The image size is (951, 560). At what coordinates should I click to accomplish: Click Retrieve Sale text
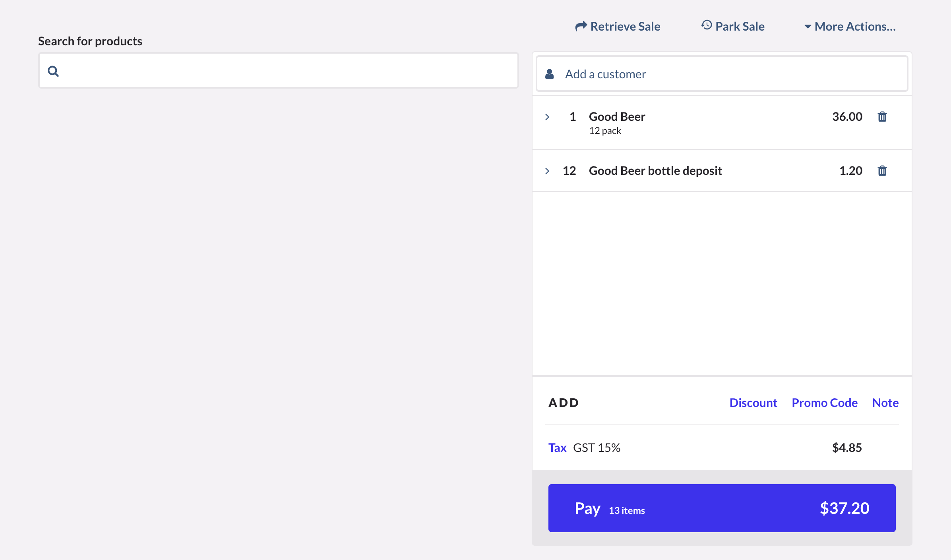pos(625,27)
